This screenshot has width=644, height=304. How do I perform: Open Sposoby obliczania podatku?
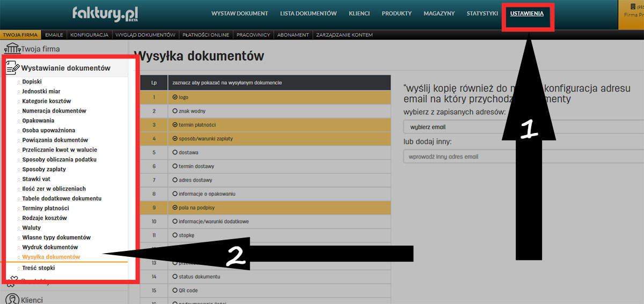point(60,159)
